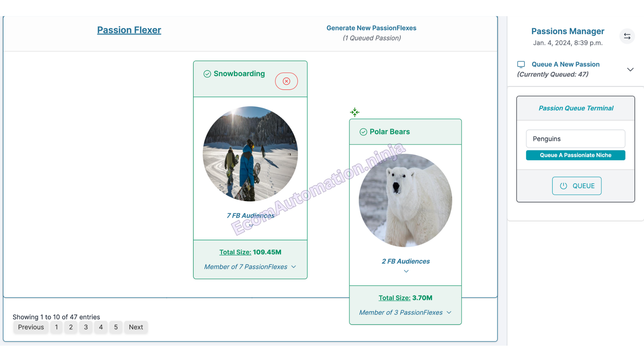
Task: Click the Passion Queue Terminal heading
Action: pyautogui.click(x=576, y=108)
